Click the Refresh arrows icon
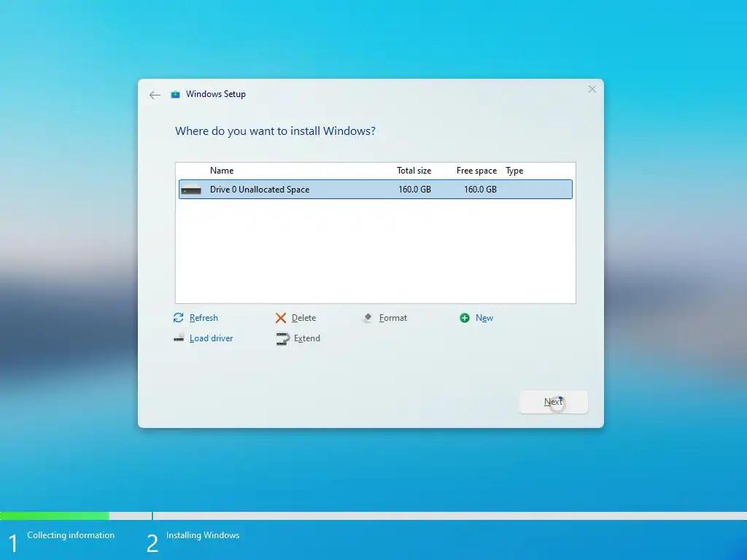The height and width of the screenshot is (560, 747). (x=178, y=318)
